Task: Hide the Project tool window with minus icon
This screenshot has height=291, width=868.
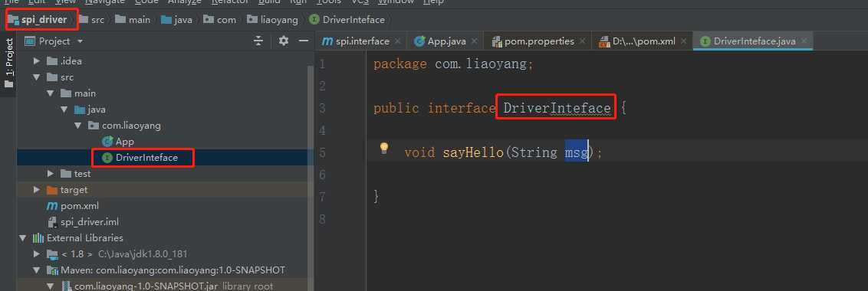Action: tap(304, 41)
